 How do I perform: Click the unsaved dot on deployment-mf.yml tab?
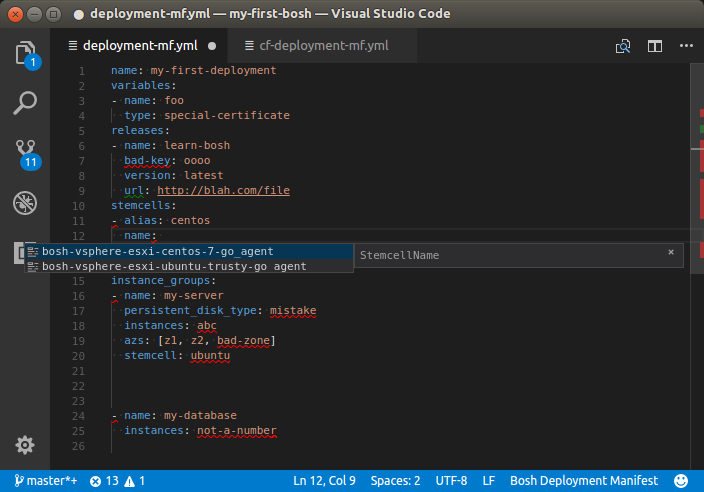[x=212, y=46]
